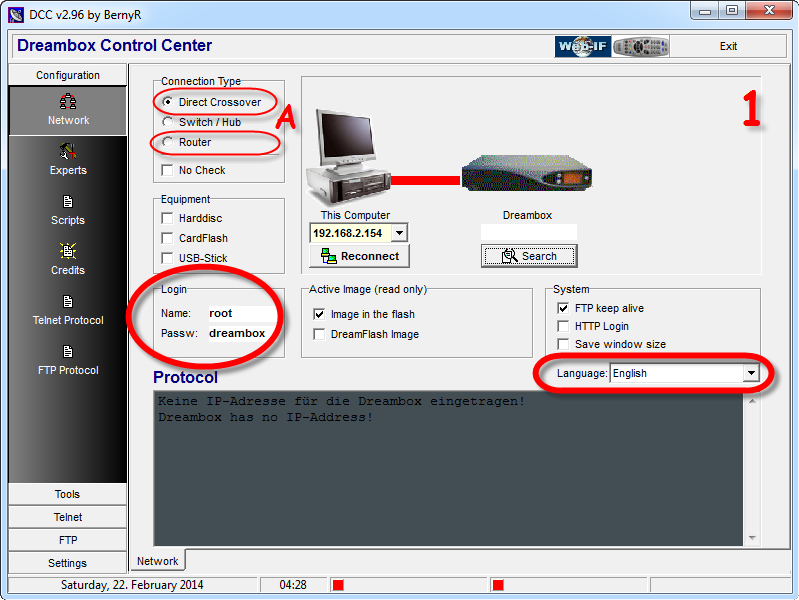Open the Telnet Protocol icon
The image size is (799, 600).
68,301
